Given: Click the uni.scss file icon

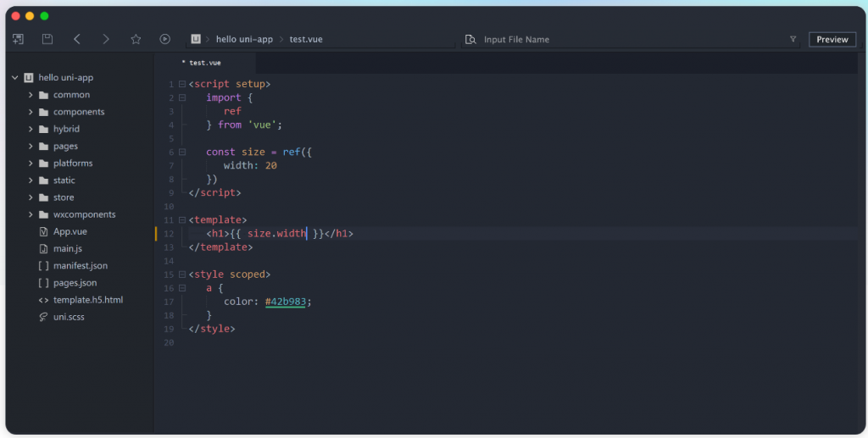Looking at the screenshot, I should pyautogui.click(x=44, y=317).
